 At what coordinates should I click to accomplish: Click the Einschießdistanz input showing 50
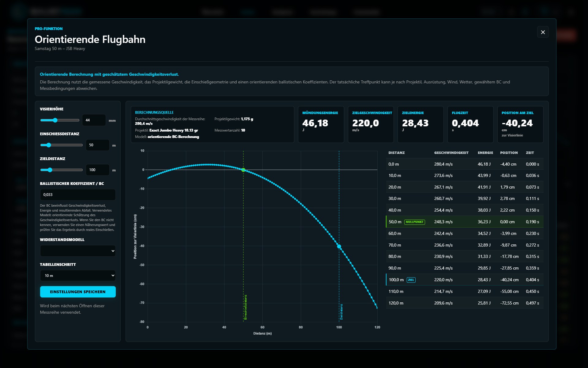[x=97, y=145]
